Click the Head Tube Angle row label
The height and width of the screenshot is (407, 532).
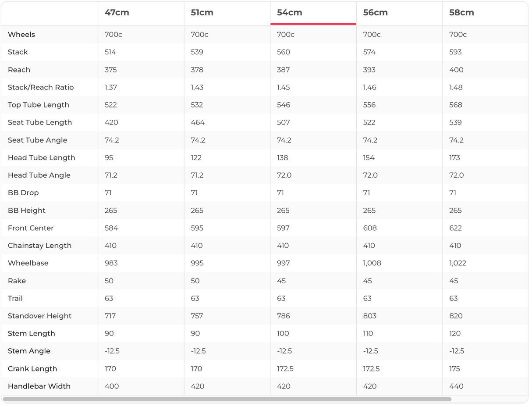tap(39, 175)
